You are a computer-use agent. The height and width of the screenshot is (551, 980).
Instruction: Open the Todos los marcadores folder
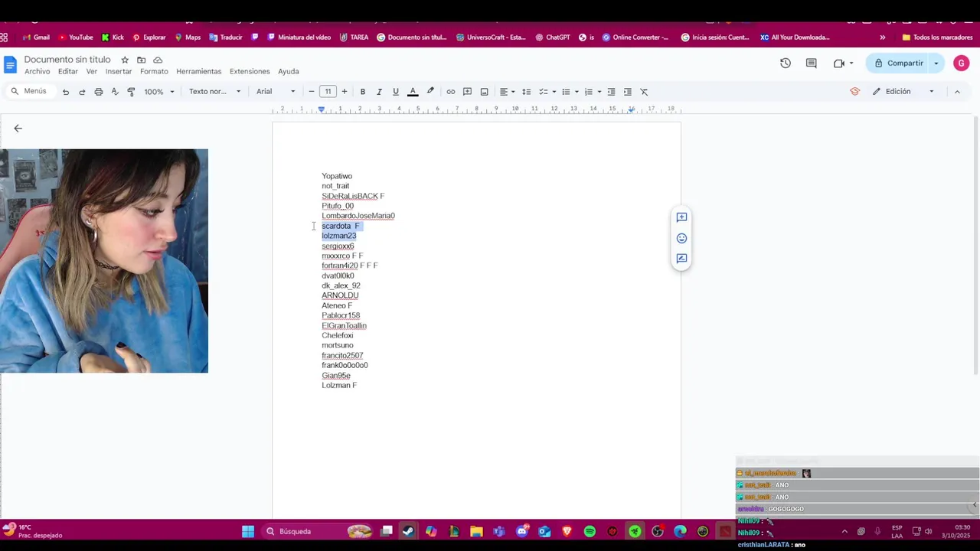click(x=937, y=37)
